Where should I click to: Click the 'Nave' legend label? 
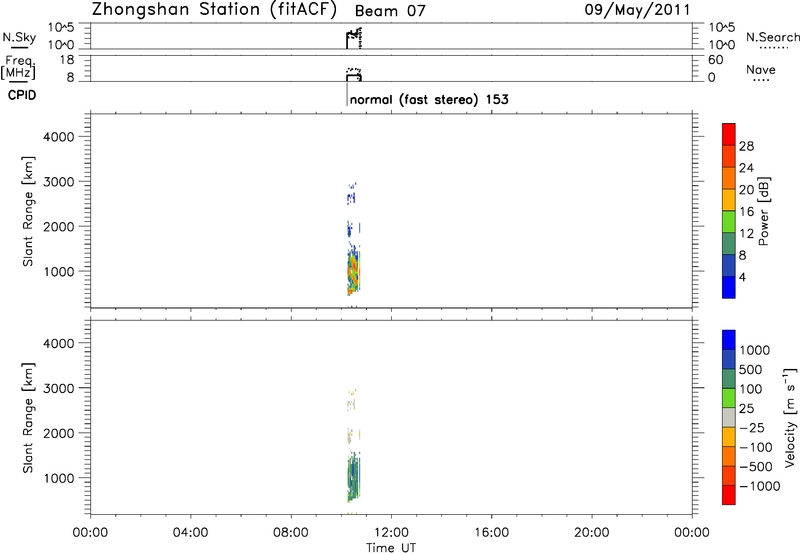pos(761,70)
